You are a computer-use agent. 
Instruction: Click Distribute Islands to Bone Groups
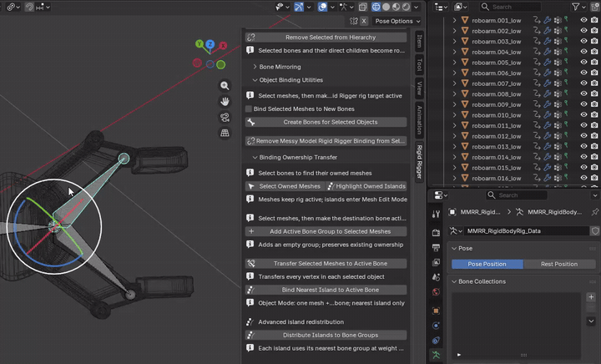[326, 335]
